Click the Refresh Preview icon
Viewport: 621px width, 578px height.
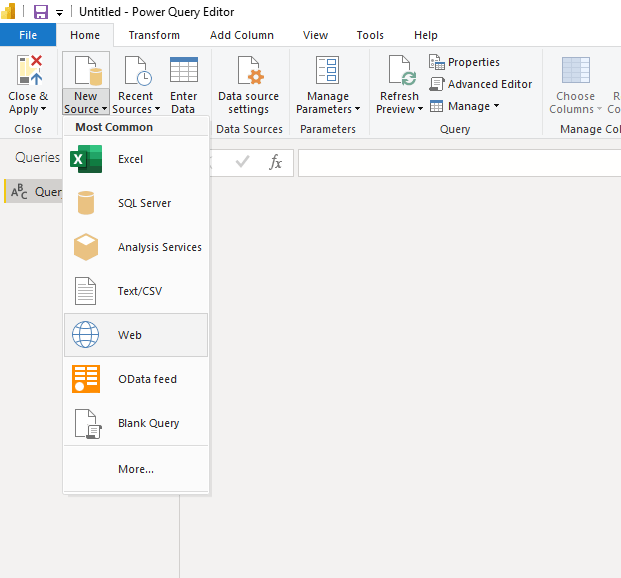tap(402, 70)
